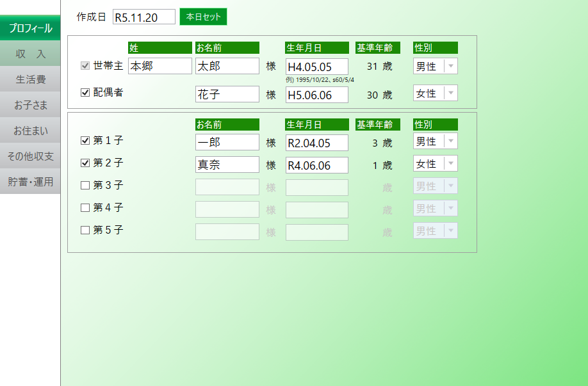This screenshot has width=588, height=386.
Task: Open the 第2子 gender dropdown
Action: click(450, 164)
